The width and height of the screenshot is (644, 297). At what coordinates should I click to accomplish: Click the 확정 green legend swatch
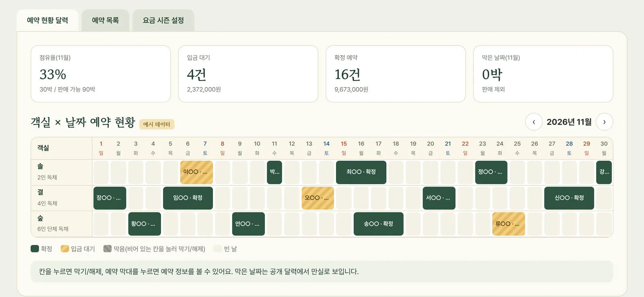(35, 249)
